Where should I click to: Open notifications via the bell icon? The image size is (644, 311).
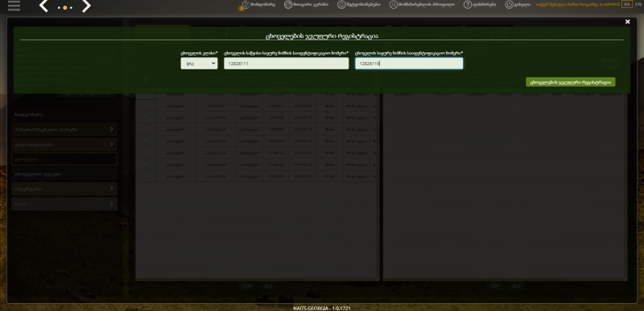tap(341, 5)
